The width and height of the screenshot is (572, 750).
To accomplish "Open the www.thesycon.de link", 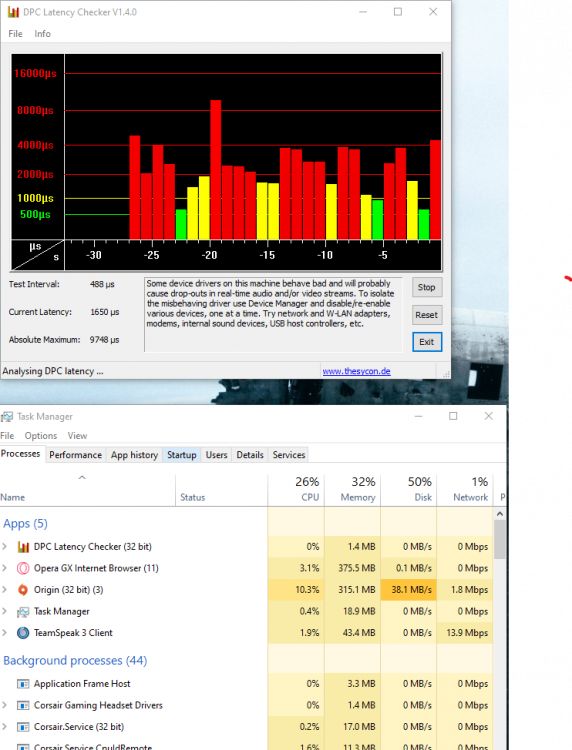I will pos(356,371).
